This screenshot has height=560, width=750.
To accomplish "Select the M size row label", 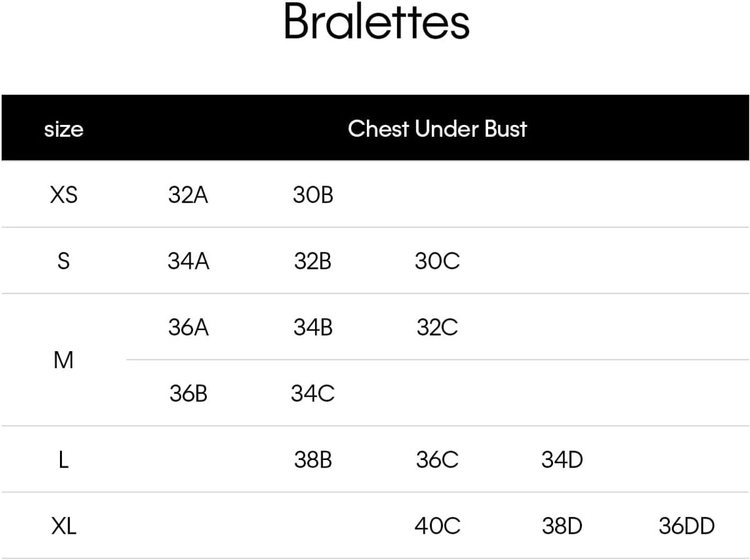I will 64,360.
